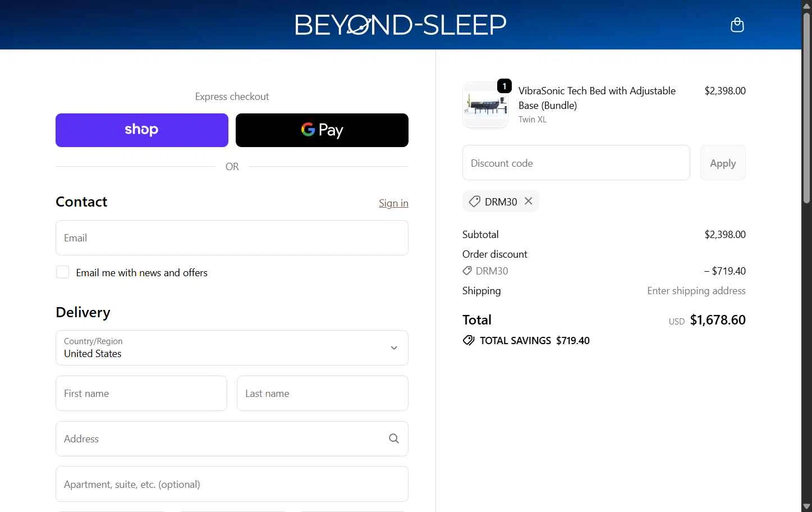Image resolution: width=812 pixels, height=512 pixels.
Task: Click the Total amount $1,678.60
Action: tap(718, 320)
